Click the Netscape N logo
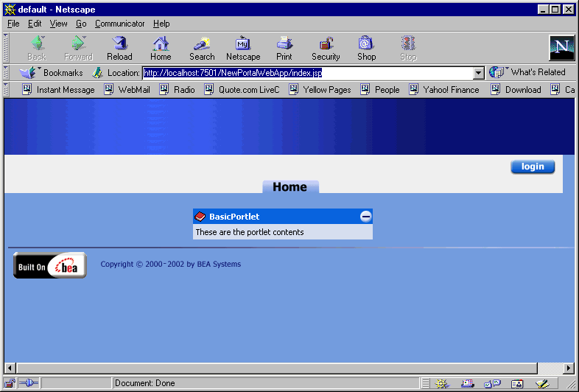The height and width of the screenshot is (392, 579). point(561,48)
